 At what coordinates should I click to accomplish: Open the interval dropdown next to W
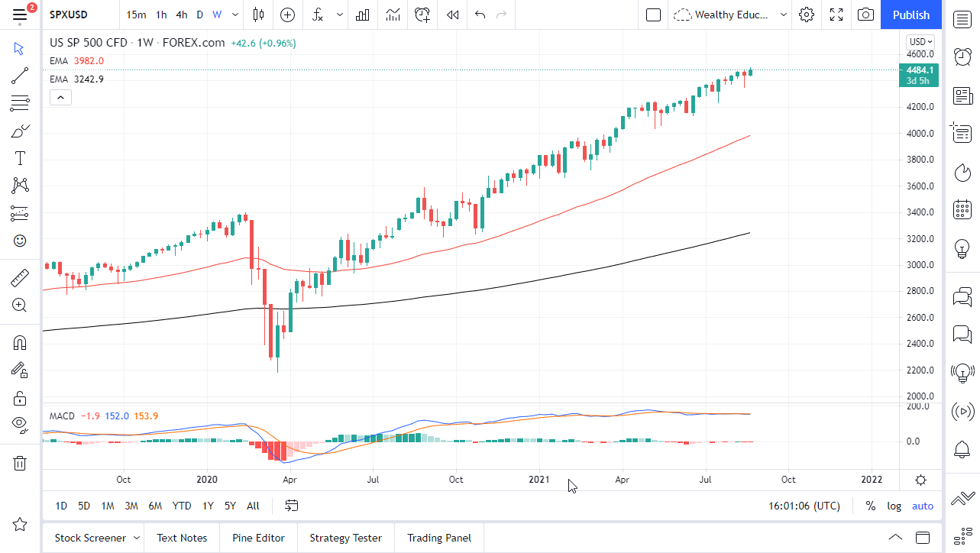234,15
